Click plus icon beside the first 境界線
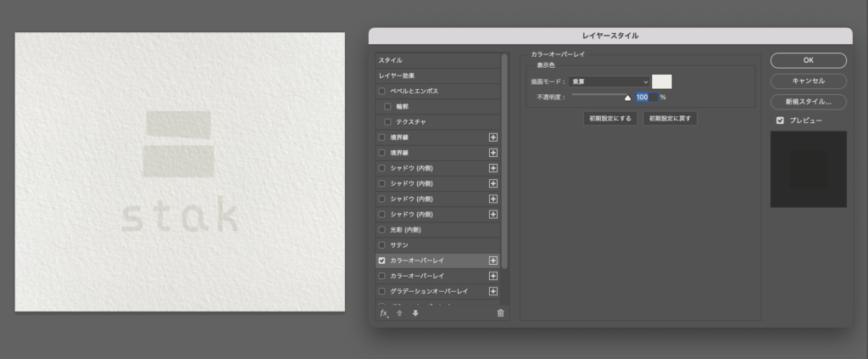Image resolution: width=868 pixels, height=359 pixels. [493, 137]
